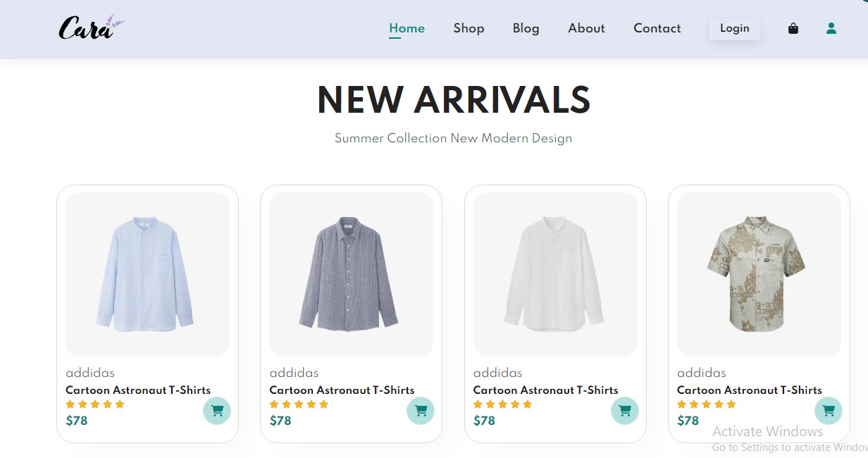Open the floral short-sleeve shirt image
This screenshot has width=868, height=458.
(x=759, y=274)
